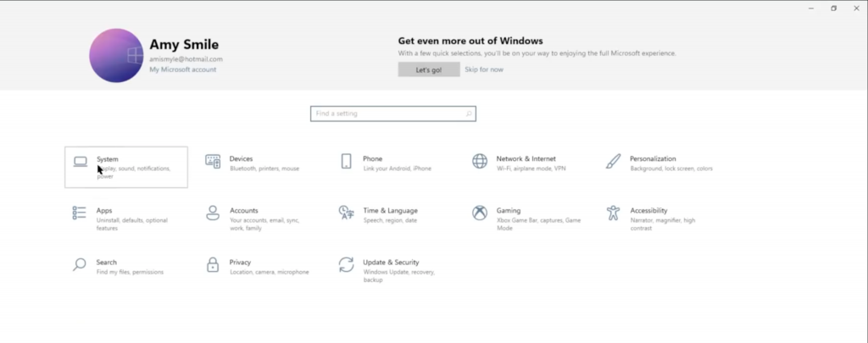The width and height of the screenshot is (868, 343).
Task: Click 'Wi-Fi, airplane mode, VPN' description
Action: (531, 169)
